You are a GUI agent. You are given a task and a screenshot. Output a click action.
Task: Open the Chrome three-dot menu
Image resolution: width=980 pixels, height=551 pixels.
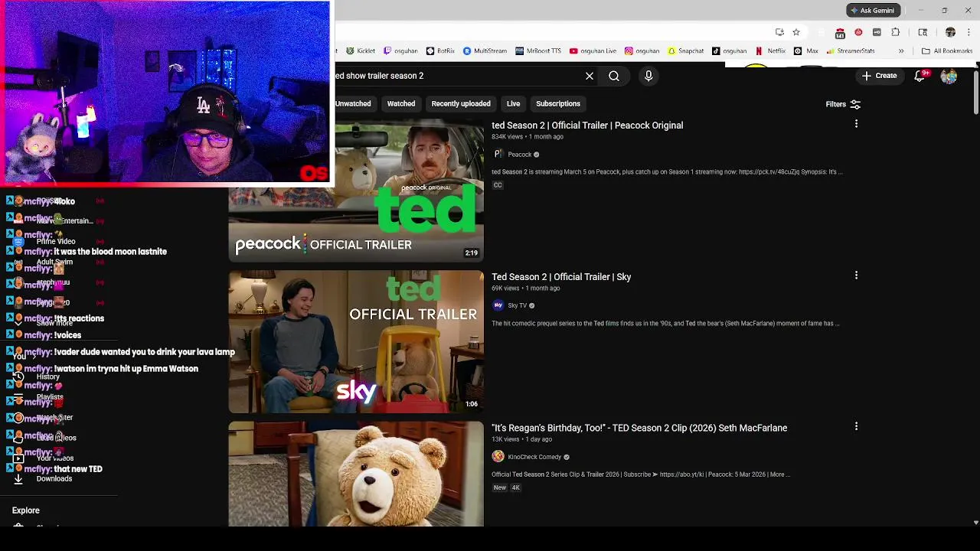pos(968,32)
